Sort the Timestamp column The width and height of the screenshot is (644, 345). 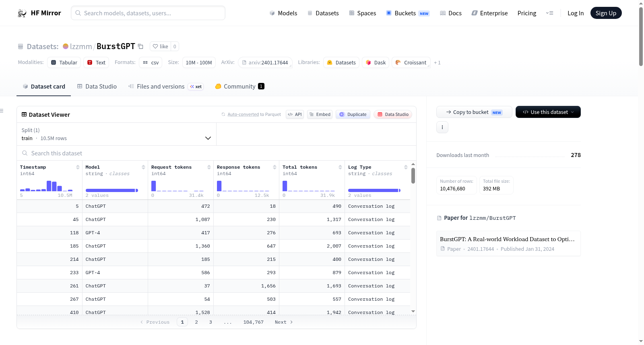click(78, 167)
